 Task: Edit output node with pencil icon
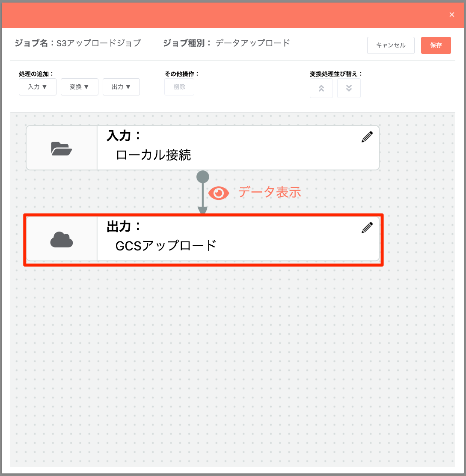point(367,228)
